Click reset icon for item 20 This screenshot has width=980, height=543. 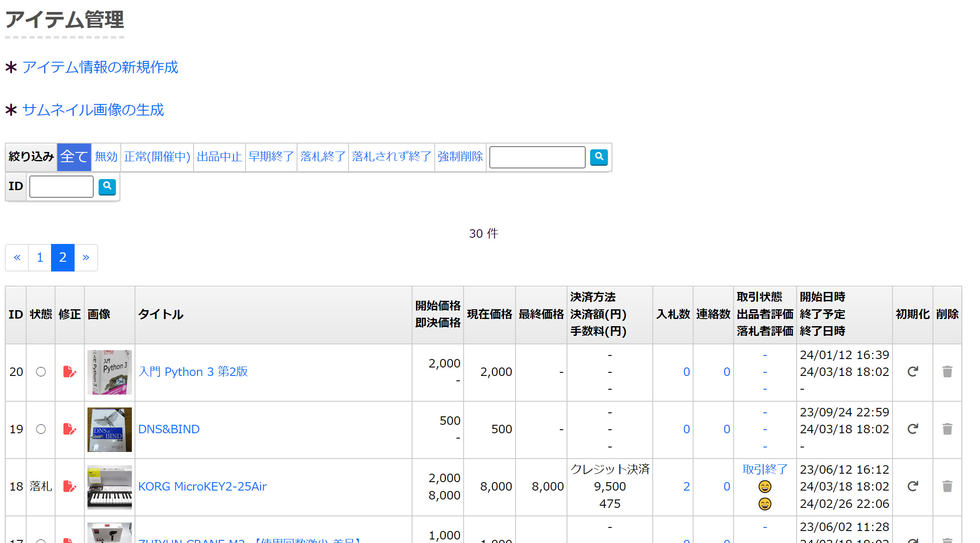tap(913, 371)
